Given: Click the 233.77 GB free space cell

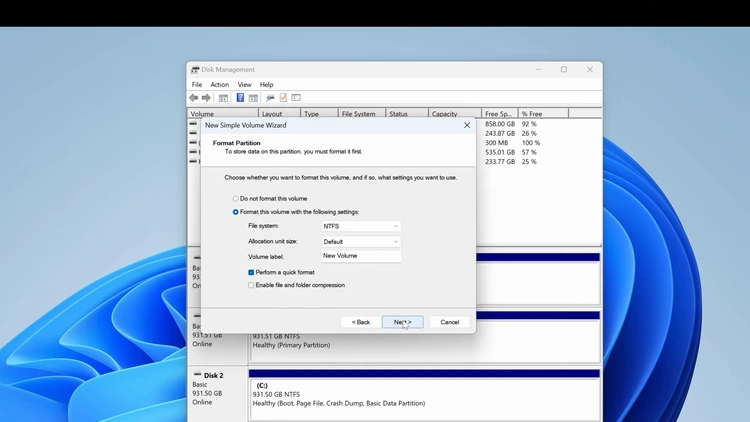Looking at the screenshot, I should point(500,162).
